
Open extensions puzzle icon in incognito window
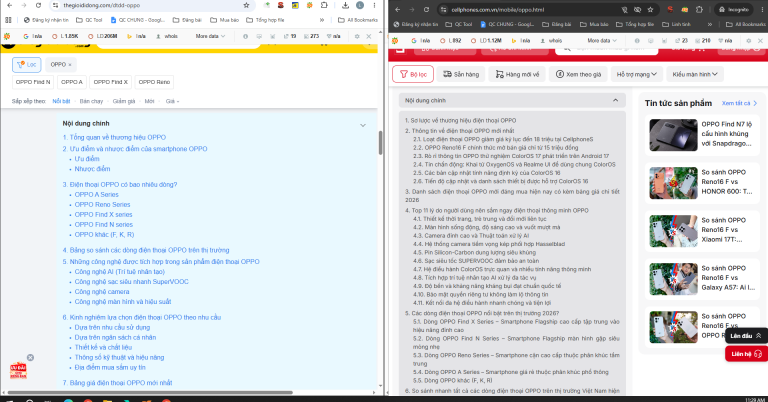[699, 10]
